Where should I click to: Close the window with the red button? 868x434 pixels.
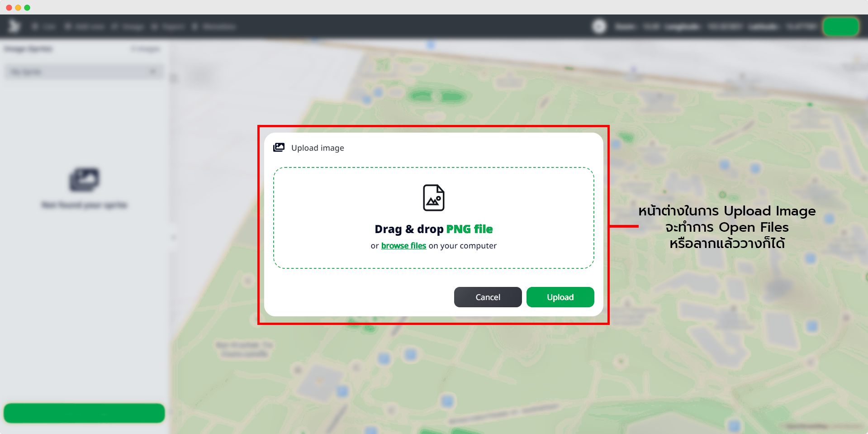click(x=9, y=8)
